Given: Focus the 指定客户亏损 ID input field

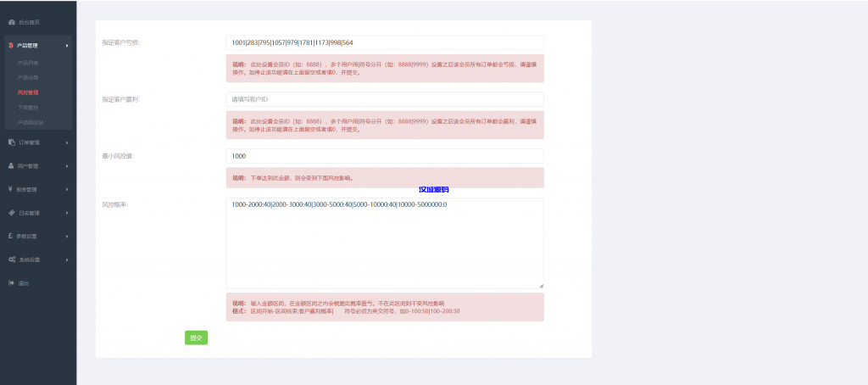Looking at the screenshot, I should (385, 42).
